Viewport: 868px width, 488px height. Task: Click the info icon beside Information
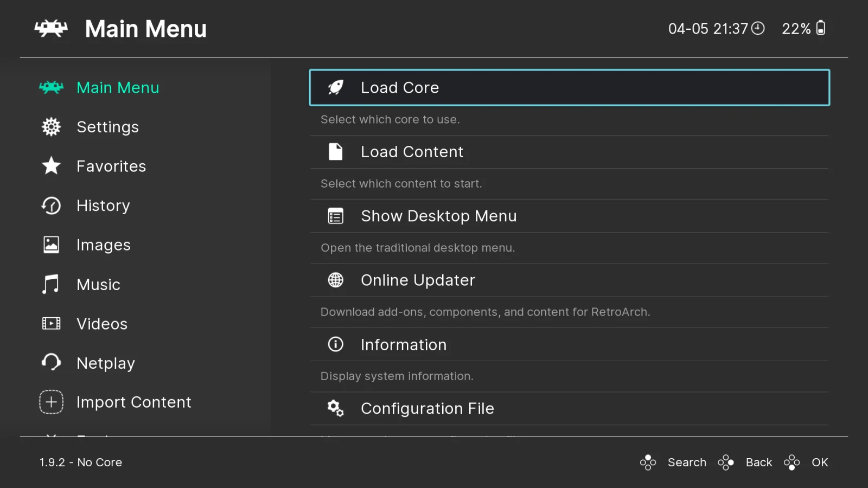(x=335, y=344)
